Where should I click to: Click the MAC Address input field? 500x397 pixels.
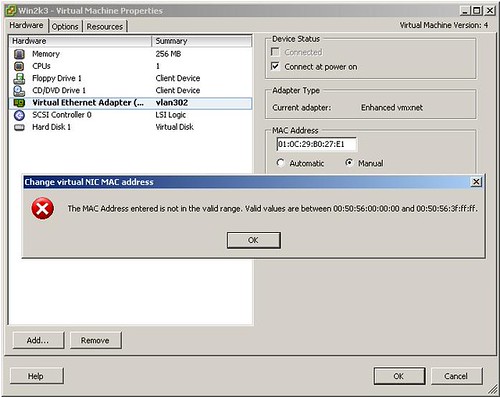pyautogui.click(x=316, y=144)
